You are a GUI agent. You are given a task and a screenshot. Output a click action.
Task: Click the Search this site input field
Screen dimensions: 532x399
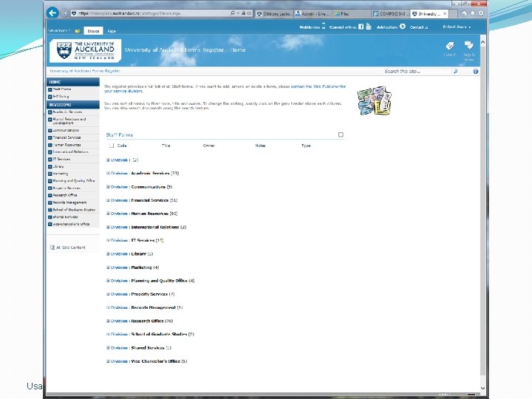(417, 71)
